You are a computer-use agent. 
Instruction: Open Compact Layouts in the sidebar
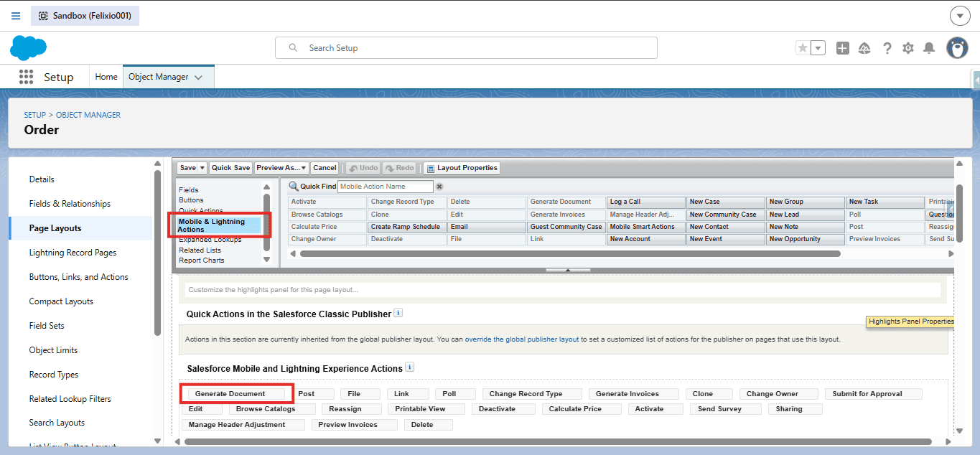pyautogui.click(x=61, y=301)
